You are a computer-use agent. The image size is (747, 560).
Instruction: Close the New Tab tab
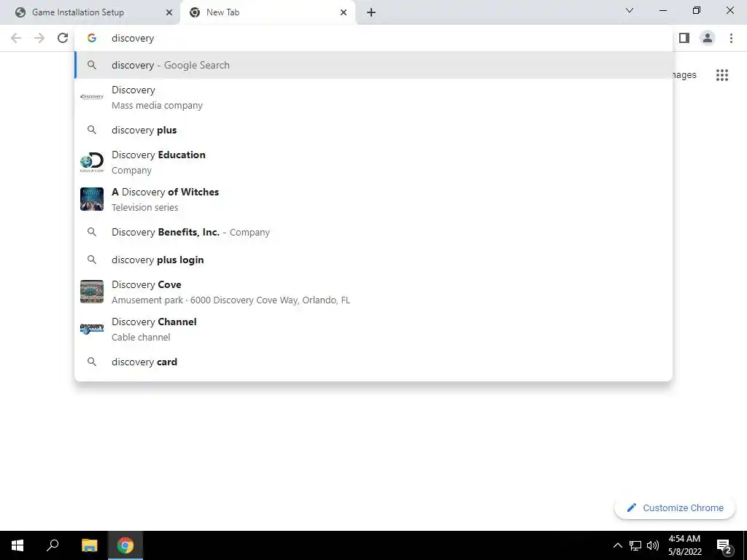coord(344,12)
